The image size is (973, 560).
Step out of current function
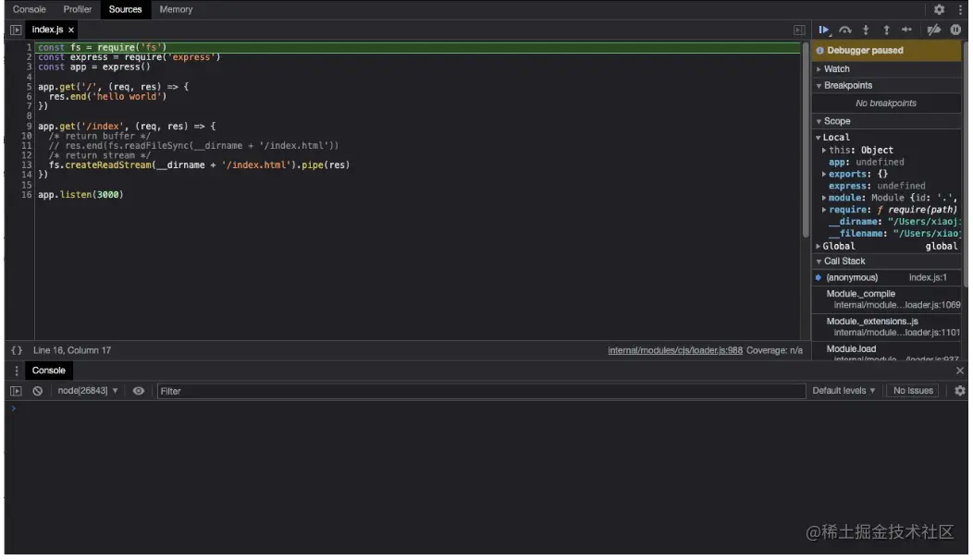(x=886, y=30)
